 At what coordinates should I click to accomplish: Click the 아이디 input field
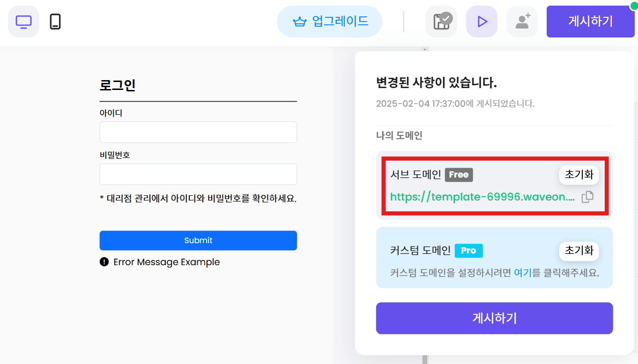click(x=198, y=132)
